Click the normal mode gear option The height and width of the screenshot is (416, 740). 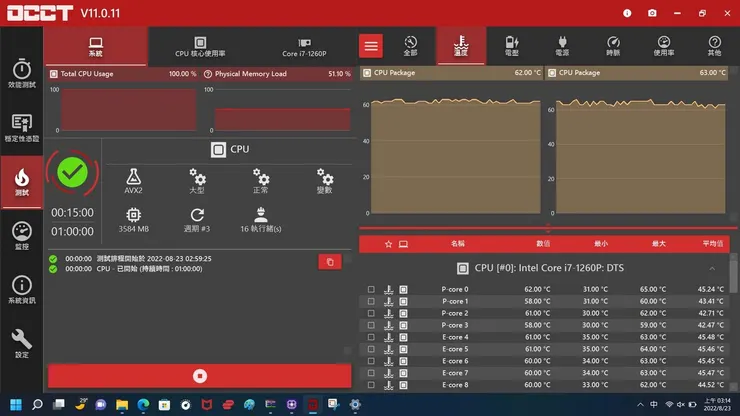[x=261, y=181]
